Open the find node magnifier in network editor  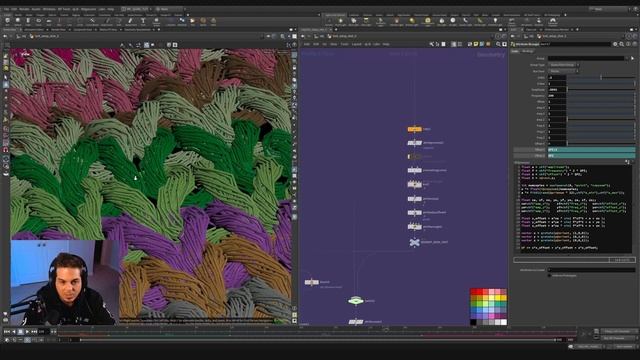[498, 44]
